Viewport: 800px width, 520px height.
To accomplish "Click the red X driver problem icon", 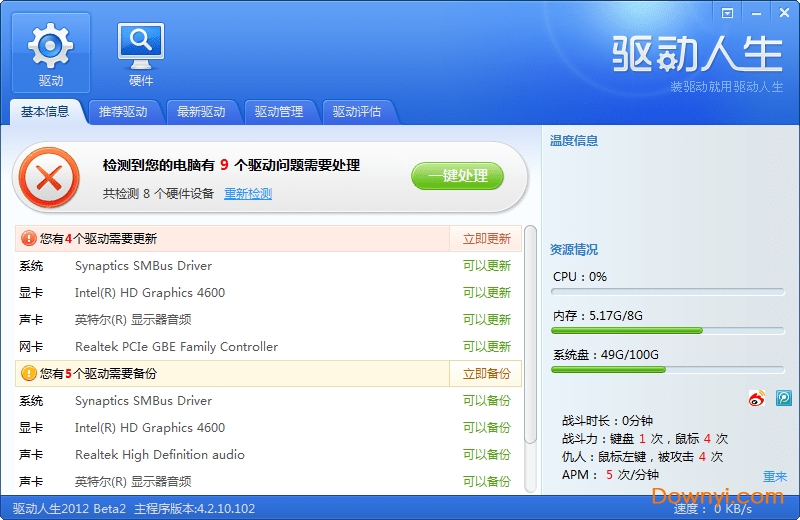I will 49,178.
